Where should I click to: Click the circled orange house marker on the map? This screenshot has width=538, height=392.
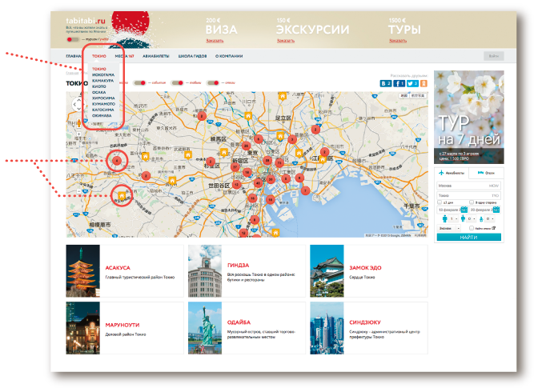pos(122,194)
